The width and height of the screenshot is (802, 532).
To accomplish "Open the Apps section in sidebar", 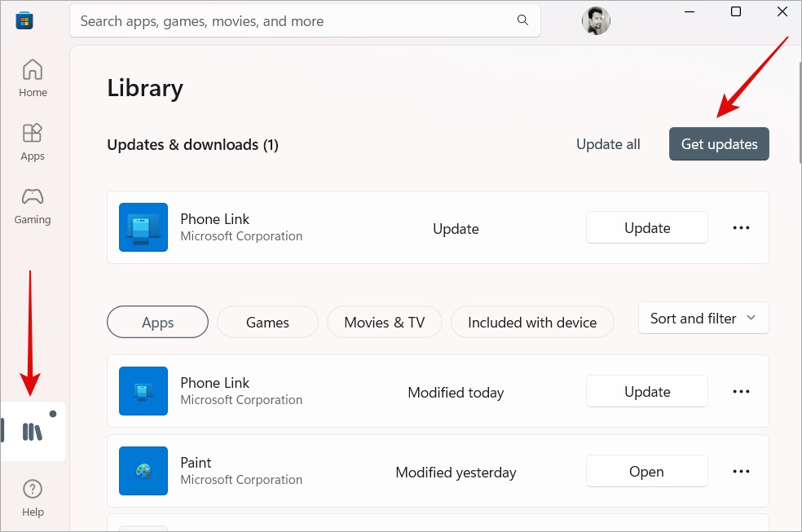I will tap(33, 142).
